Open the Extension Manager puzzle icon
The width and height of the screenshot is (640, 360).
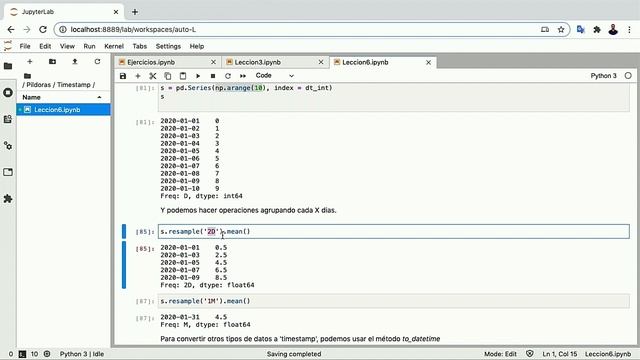coord(8,199)
